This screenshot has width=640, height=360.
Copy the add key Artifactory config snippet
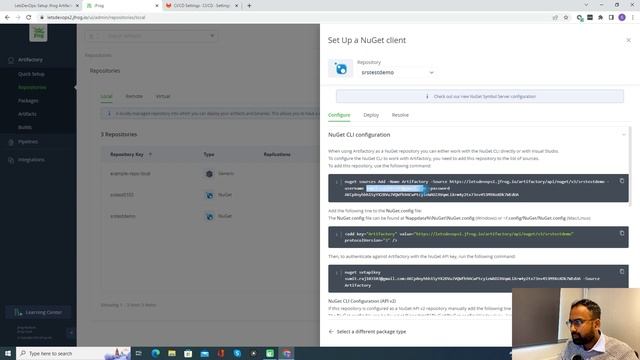(x=622, y=233)
